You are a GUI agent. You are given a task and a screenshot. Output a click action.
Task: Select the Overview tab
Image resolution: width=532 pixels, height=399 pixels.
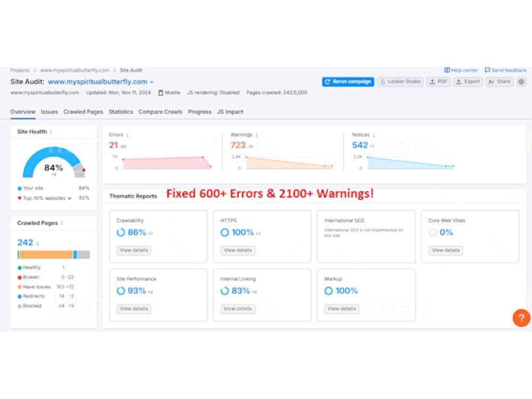pyautogui.click(x=23, y=112)
